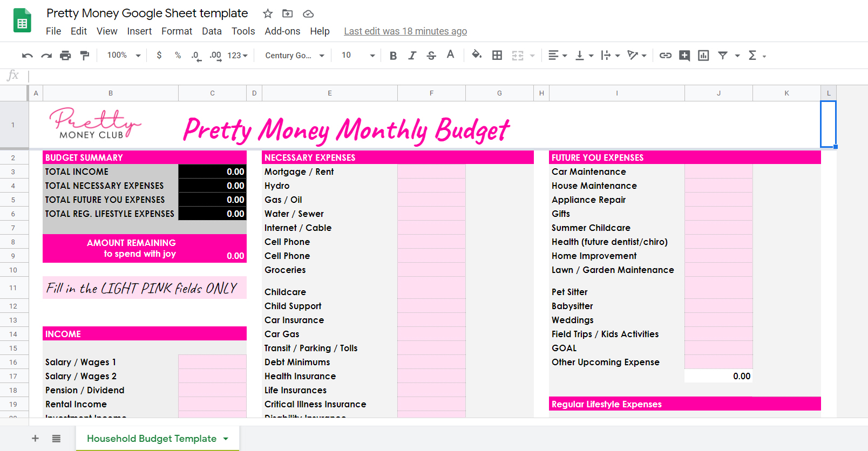This screenshot has height=451, width=868.
Task: Open the Format menu
Action: [x=177, y=31]
